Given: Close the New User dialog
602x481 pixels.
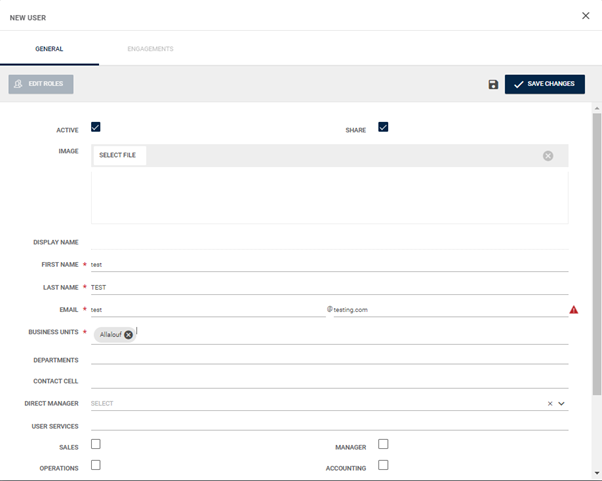Looking at the screenshot, I should [x=585, y=16].
